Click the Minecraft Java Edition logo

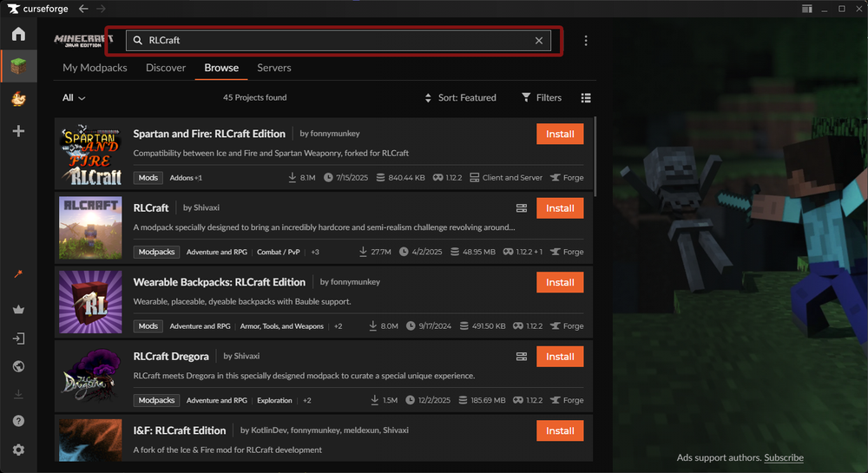[x=83, y=41]
